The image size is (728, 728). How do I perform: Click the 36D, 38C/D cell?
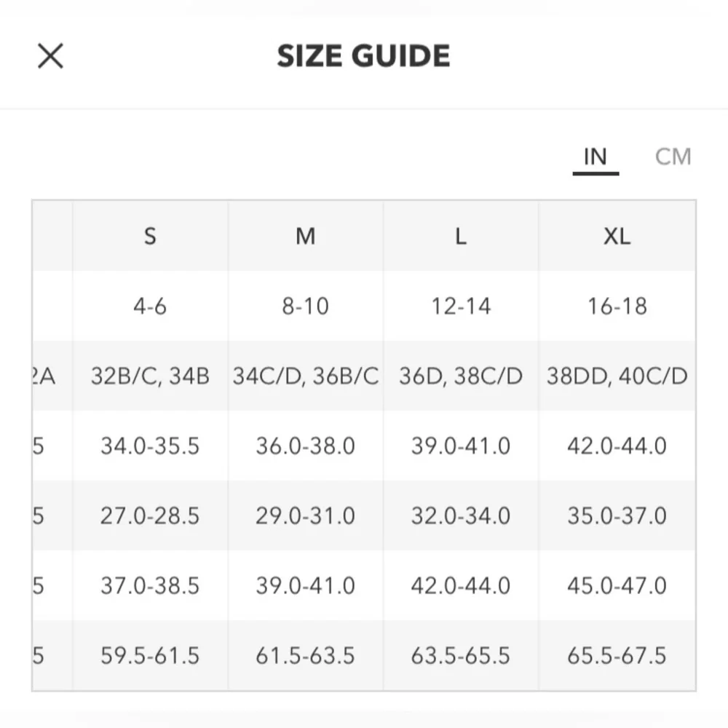click(x=461, y=376)
